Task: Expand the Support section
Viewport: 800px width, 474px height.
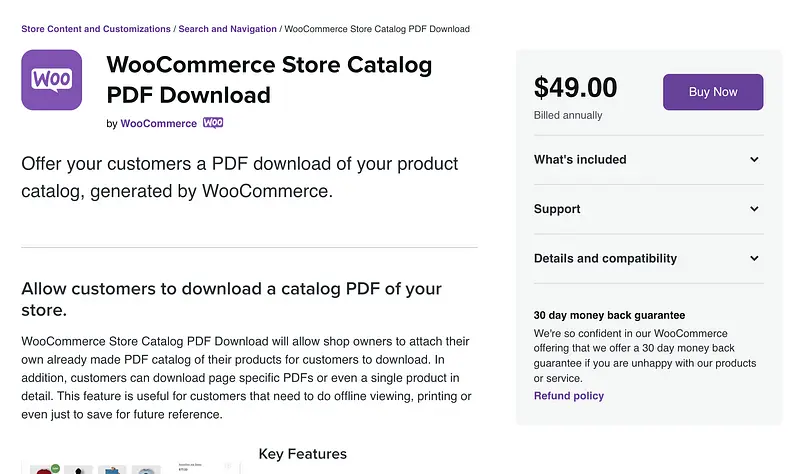Action: coord(557,209)
